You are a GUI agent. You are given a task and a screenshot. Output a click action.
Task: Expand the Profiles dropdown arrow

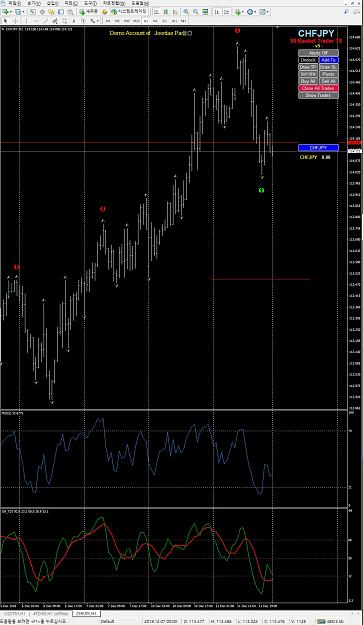[x=23, y=12]
